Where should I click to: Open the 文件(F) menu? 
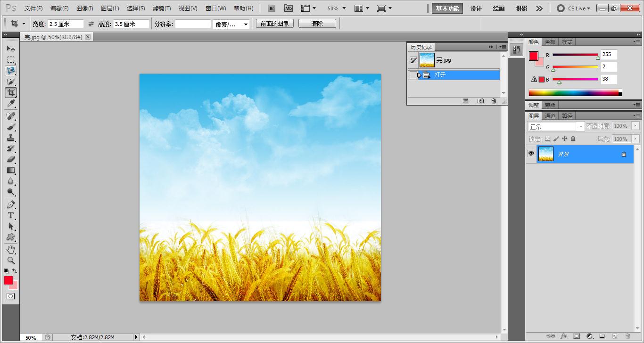pos(33,8)
